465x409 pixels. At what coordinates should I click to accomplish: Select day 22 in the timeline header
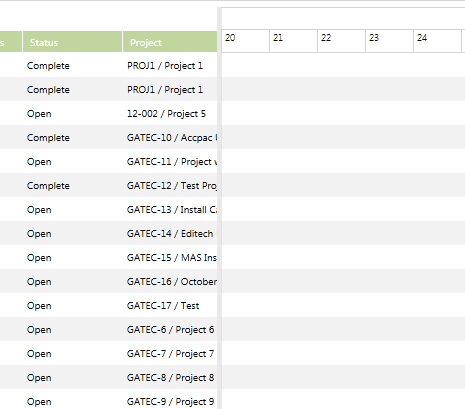coord(341,41)
